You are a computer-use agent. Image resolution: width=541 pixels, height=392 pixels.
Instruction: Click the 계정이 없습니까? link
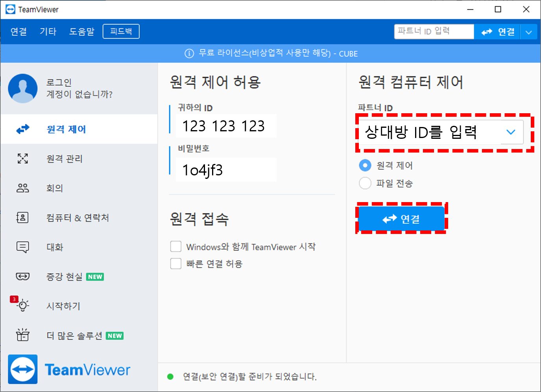tap(79, 94)
